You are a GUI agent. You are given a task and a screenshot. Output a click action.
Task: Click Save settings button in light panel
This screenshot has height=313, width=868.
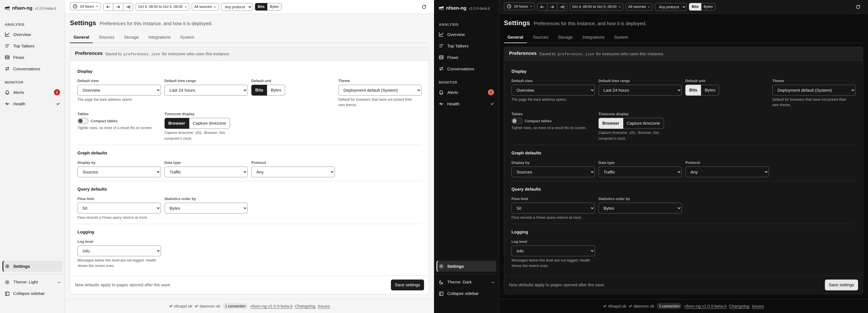click(x=407, y=285)
